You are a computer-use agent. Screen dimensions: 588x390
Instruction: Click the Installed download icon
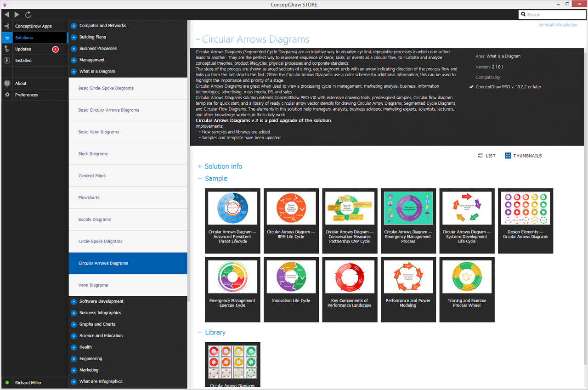point(7,61)
